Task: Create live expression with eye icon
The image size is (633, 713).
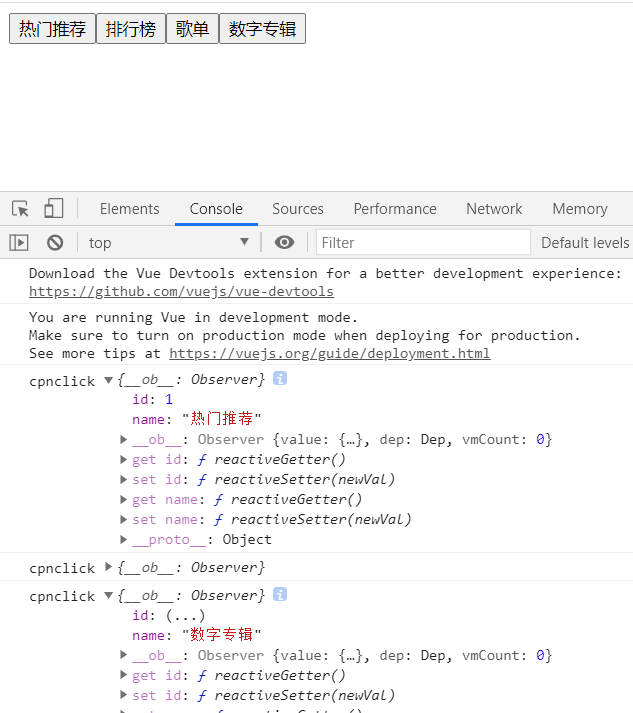Action: [x=284, y=242]
